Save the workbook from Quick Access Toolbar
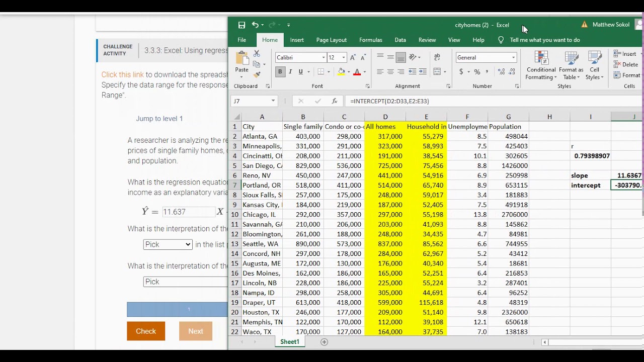The width and height of the screenshot is (644, 362). [242, 25]
